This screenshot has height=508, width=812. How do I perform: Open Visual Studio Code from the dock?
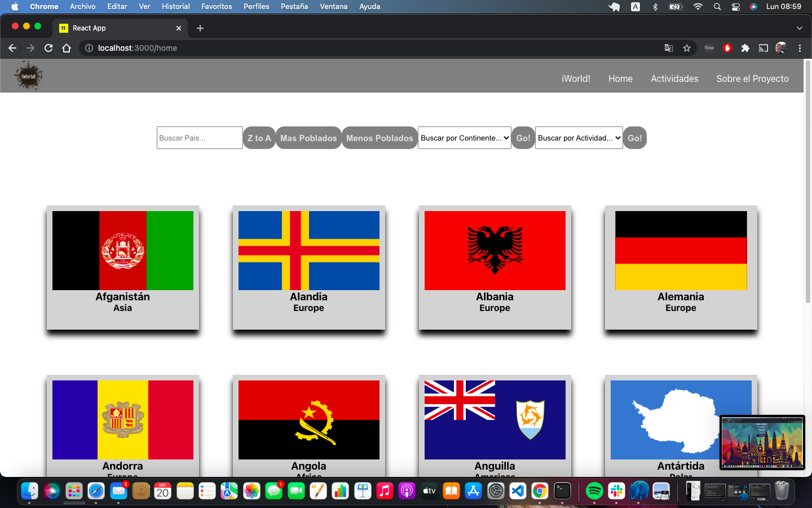(x=518, y=492)
